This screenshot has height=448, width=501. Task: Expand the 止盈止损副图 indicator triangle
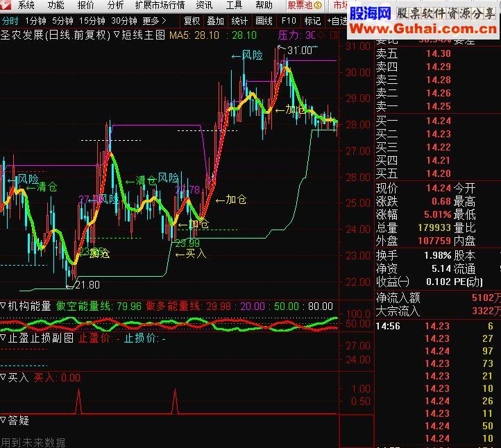point(3,337)
